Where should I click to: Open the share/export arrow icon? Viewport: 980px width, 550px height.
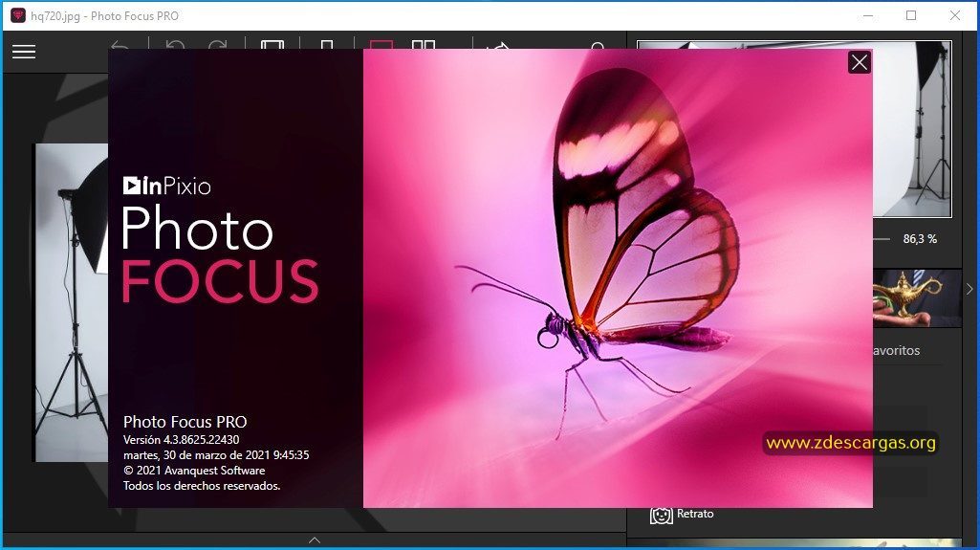pyautogui.click(x=497, y=46)
